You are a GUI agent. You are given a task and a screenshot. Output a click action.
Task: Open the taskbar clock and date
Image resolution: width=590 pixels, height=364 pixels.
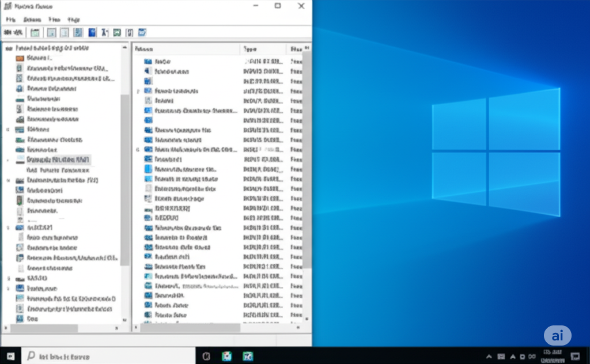[553, 356]
